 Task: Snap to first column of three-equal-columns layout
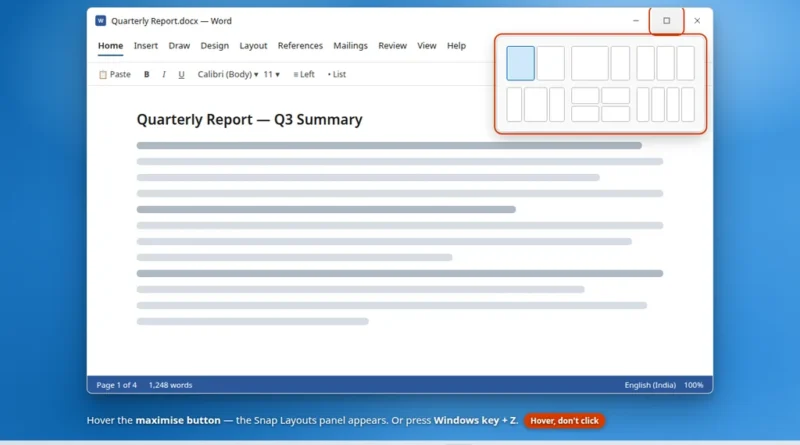pyautogui.click(x=645, y=63)
